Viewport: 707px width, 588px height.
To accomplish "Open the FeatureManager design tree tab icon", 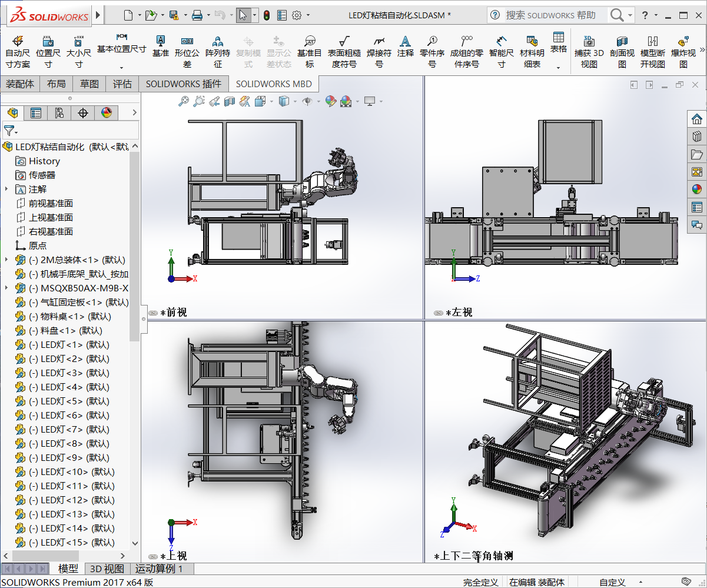I will click(x=12, y=112).
